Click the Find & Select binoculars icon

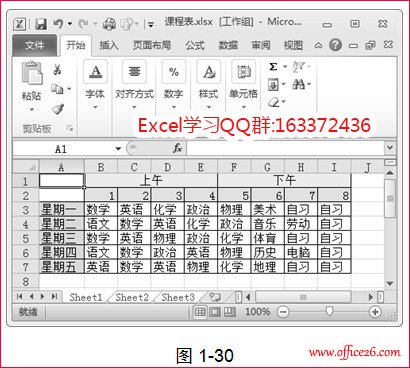click(298, 85)
